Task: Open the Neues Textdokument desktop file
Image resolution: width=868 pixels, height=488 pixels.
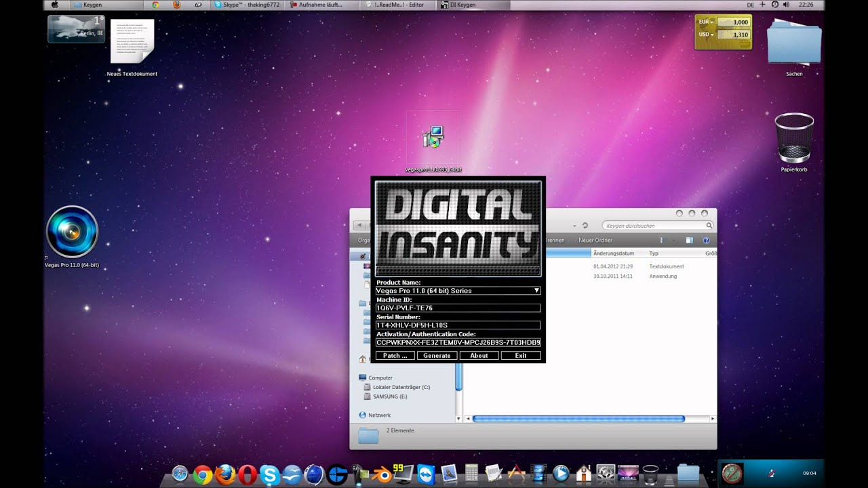Action: pos(132,46)
